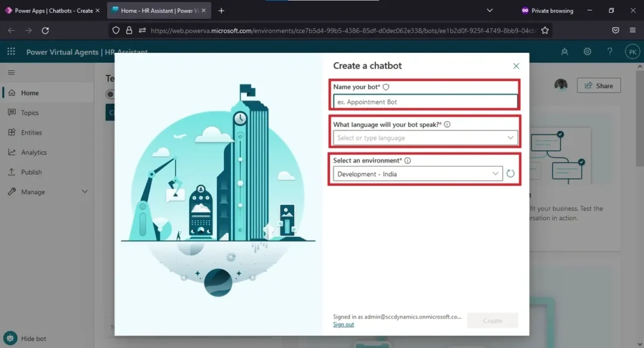Open the settings gear icon
The height and width of the screenshot is (348, 644).
587,52
